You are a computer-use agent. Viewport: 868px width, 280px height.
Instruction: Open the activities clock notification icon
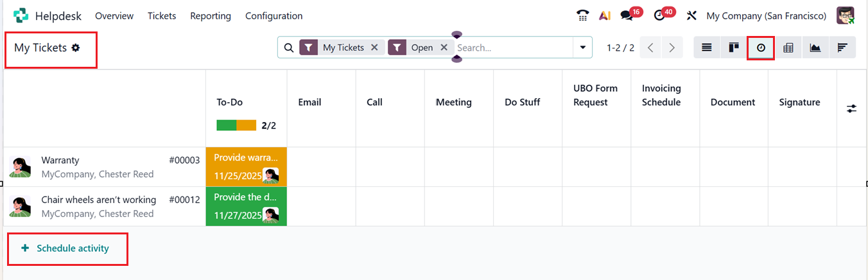(x=659, y=15)
